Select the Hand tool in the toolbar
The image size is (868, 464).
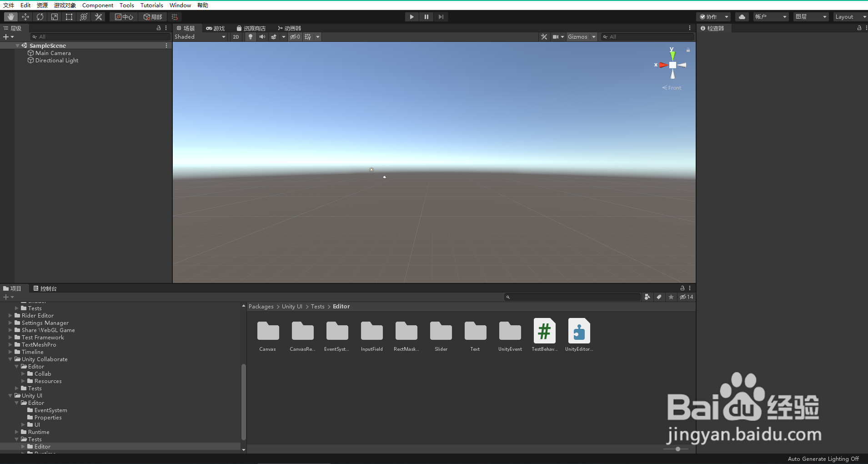coord(10,16)
